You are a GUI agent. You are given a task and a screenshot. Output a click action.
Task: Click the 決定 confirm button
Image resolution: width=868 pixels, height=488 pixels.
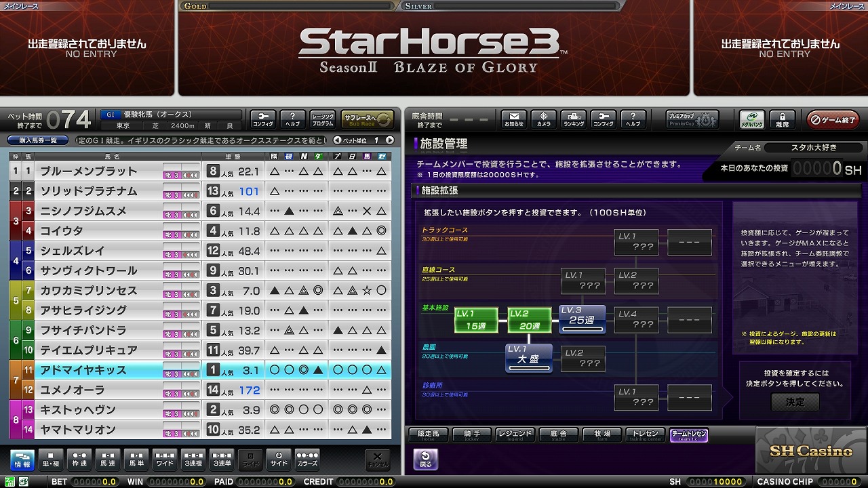795,402
